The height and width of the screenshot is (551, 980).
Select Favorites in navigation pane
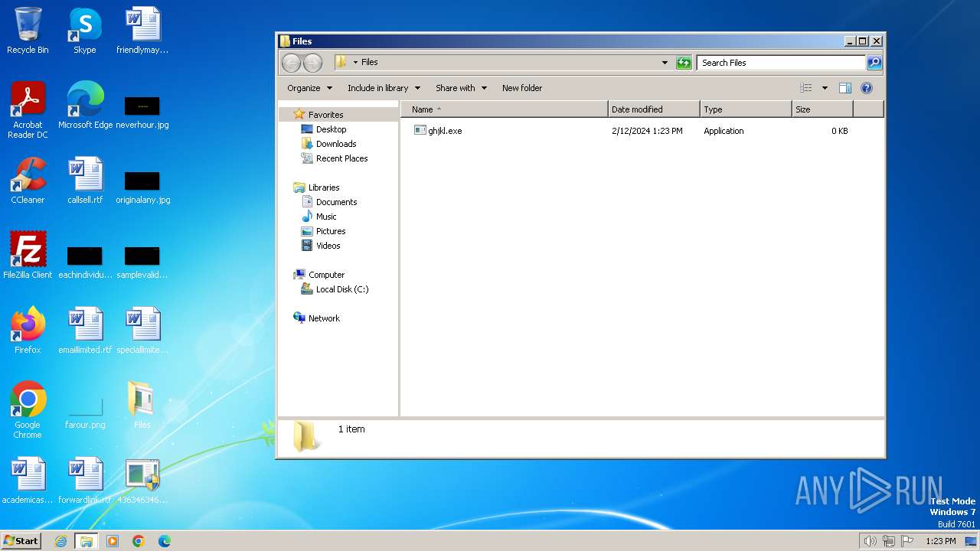click(x=325, y=115)
